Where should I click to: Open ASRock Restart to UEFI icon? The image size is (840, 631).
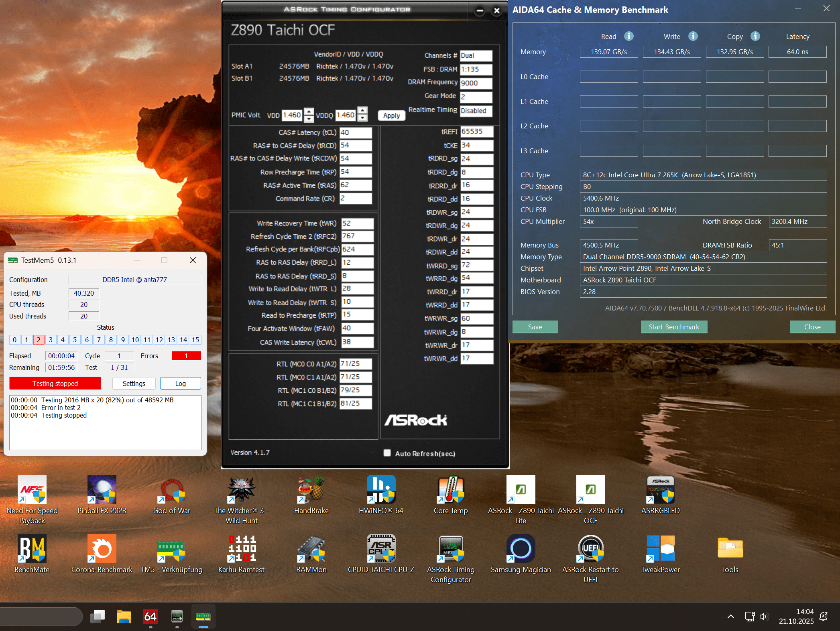(x=590, y=549)
